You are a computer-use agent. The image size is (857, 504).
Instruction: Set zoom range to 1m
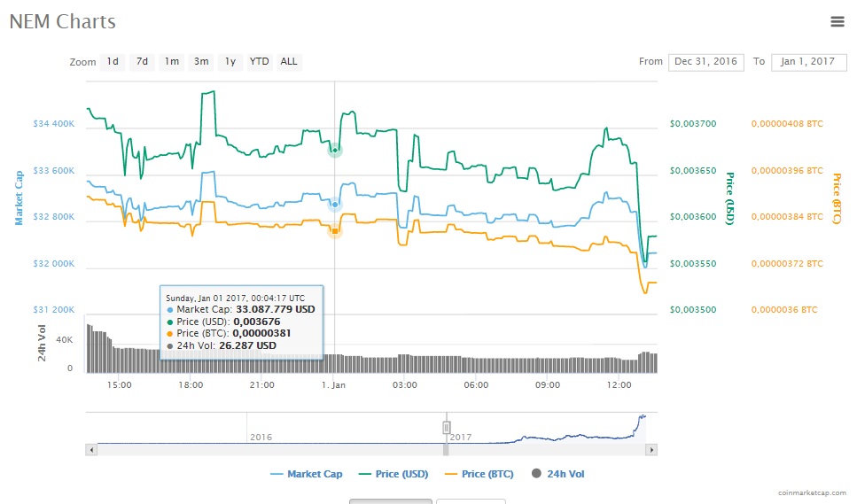click(x=172, y=62)
